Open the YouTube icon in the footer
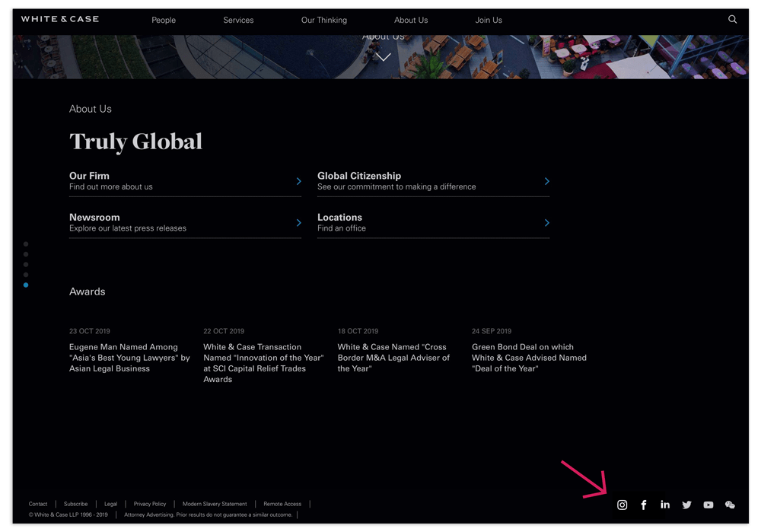This screenshot has height=532, width=761. [708, 505]
